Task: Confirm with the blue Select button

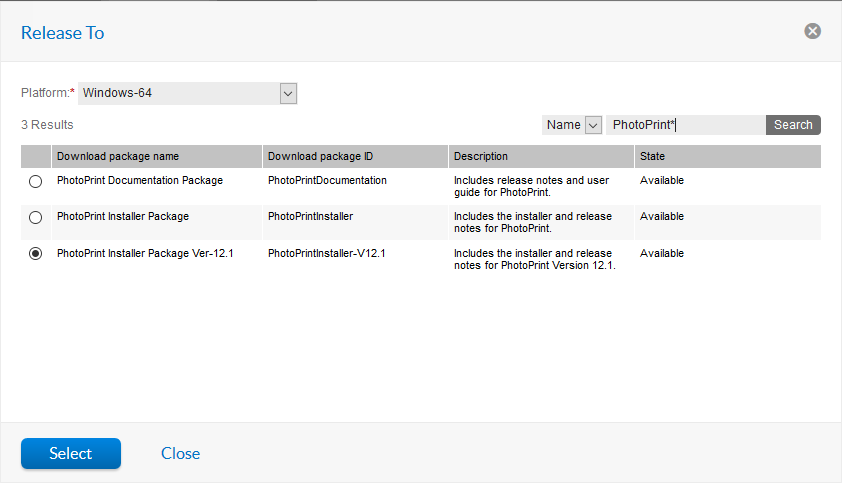Action: coord(71,453)
